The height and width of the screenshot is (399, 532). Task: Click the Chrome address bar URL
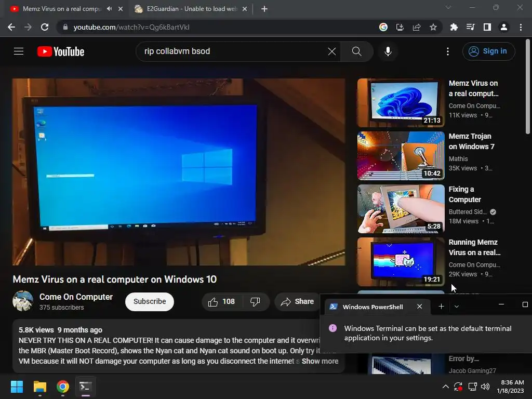click(131, 27)
